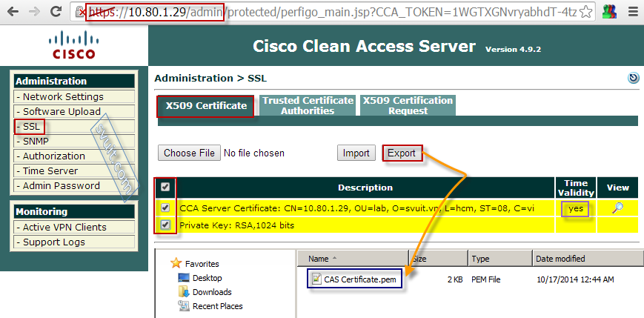
Task: Click the refresh icon beside Administration > SSL
Action: 634,78
